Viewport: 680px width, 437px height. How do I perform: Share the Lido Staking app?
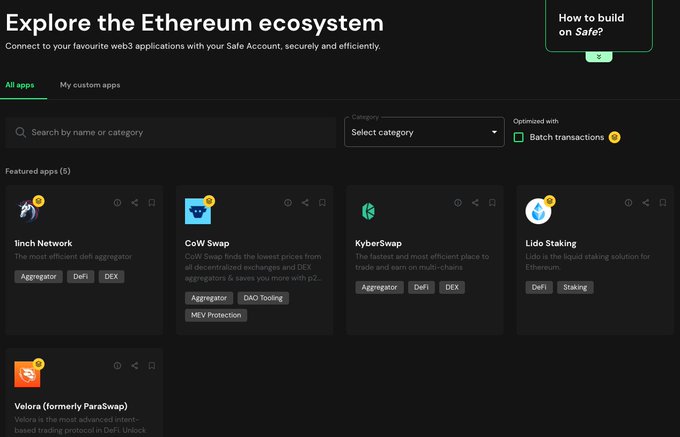click(645, 202)
